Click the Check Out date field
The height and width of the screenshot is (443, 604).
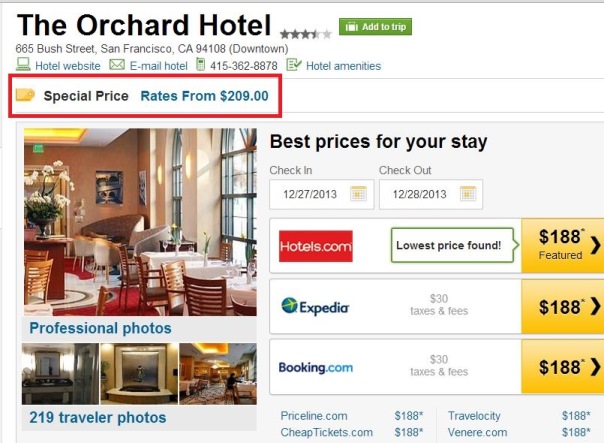pos(431,194)
